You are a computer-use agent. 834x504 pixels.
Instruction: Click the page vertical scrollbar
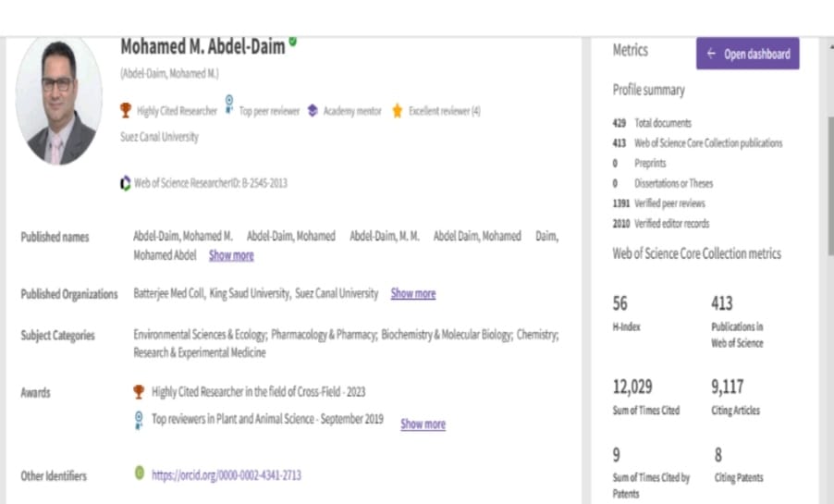coord(828,185)
